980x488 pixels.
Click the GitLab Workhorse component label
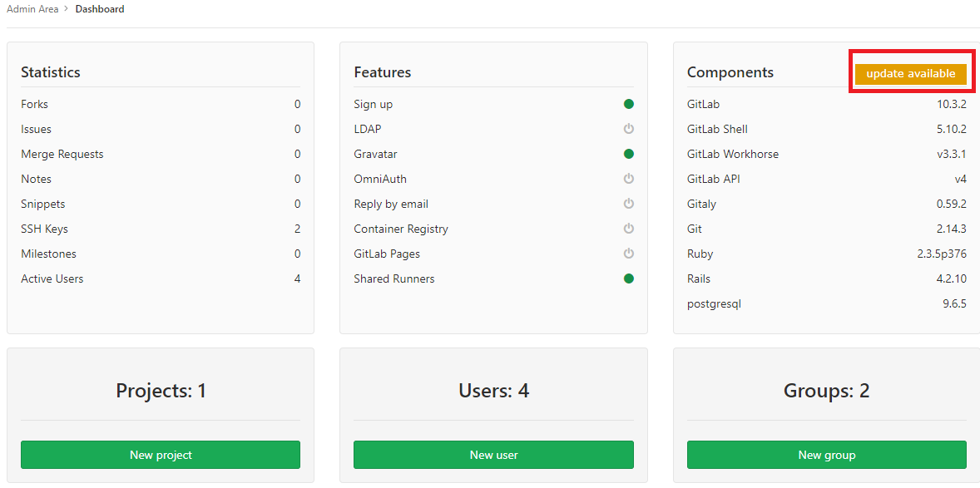[x=733, y=155]
